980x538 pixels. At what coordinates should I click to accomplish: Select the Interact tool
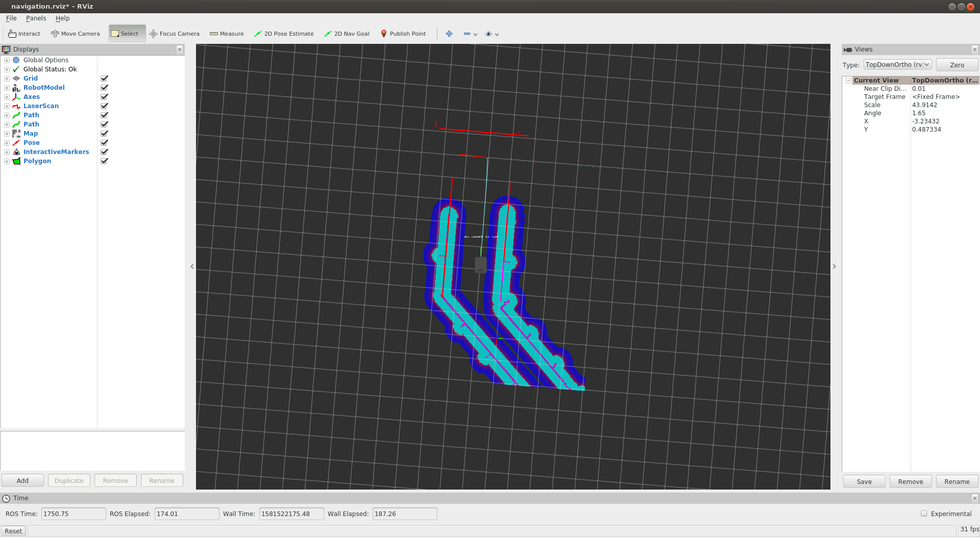[x=24, y=34]
